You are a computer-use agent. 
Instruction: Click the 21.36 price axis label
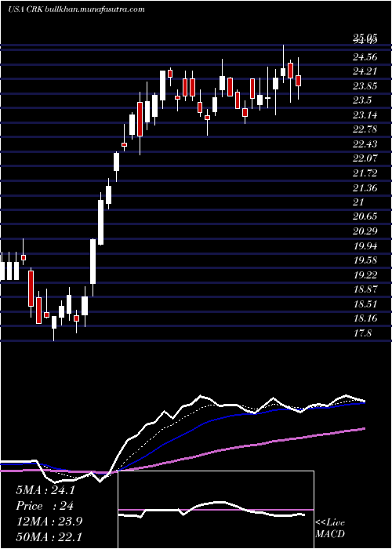pos(365,188)
